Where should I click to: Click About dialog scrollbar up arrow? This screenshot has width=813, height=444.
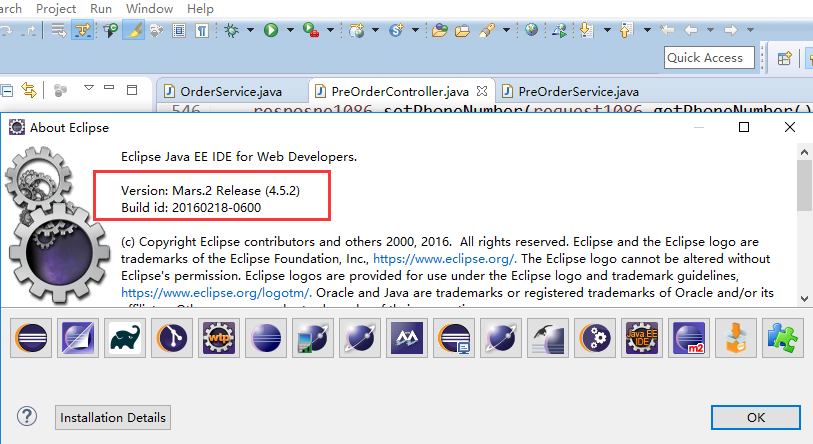804,152
